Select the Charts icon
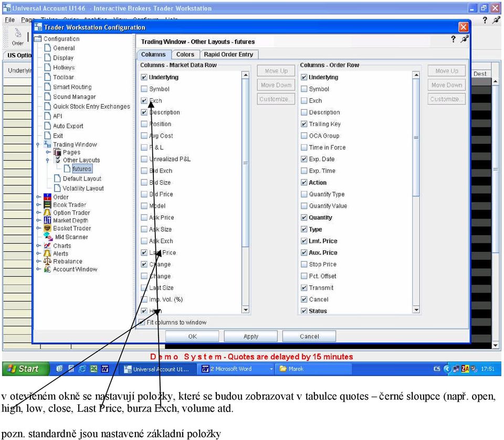The width and height of the screenshot is (504, 440). pyautogui.click(x=47, y=245)
